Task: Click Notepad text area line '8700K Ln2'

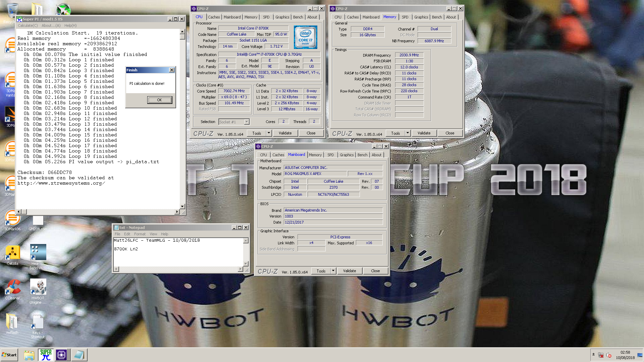Action: coord(126,249)
